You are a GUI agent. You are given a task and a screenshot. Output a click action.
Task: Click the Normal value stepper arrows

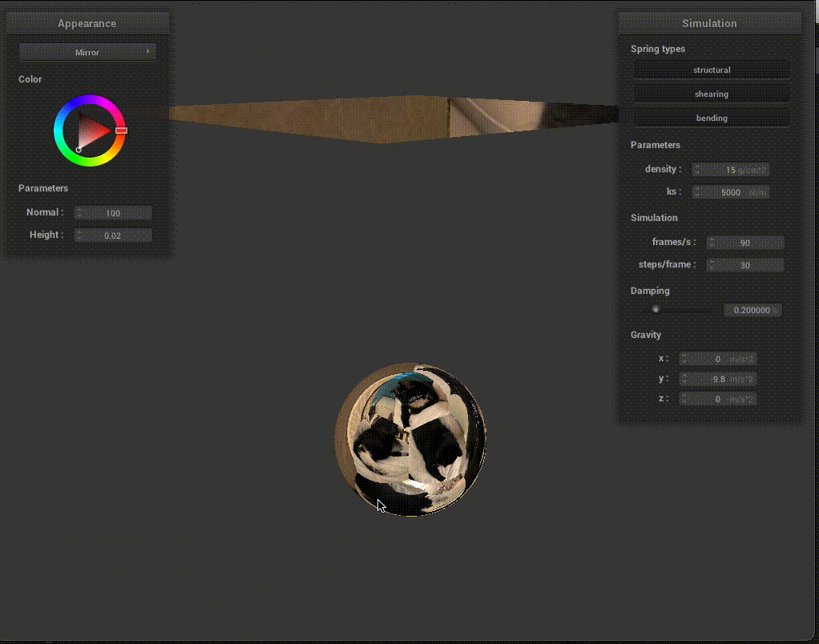pyautogui.click(x=79, y=213)
